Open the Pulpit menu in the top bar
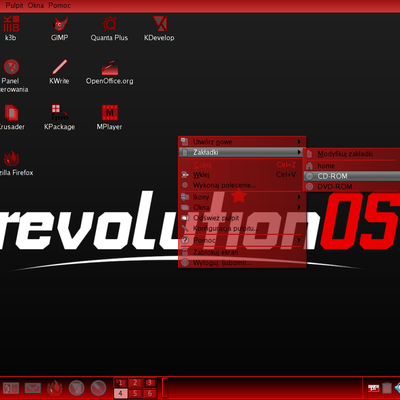This screenshot has width=400, height=400. click(14, 6)
